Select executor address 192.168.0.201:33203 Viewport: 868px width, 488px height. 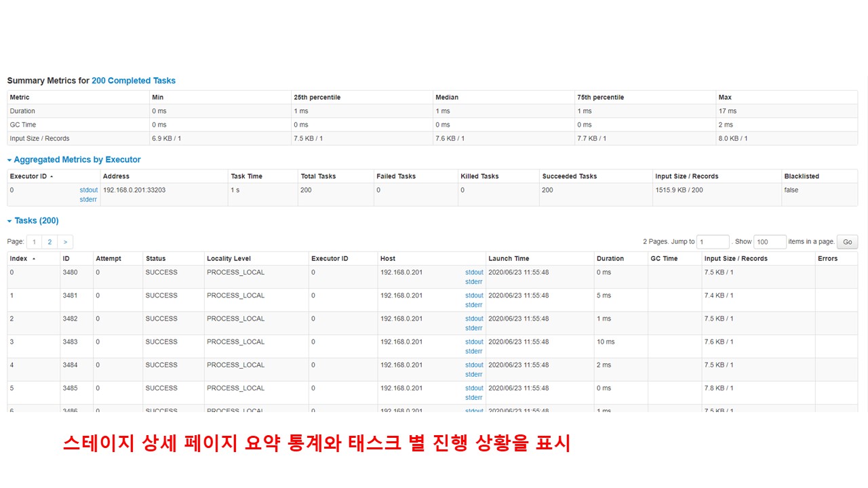pyautogui.click(x=134, y=190)
